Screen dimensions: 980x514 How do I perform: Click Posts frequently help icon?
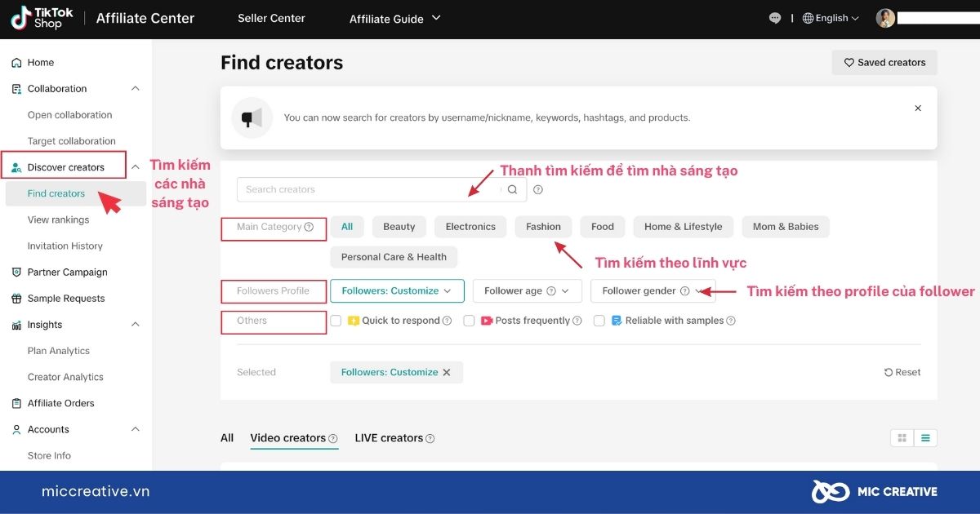577,321
